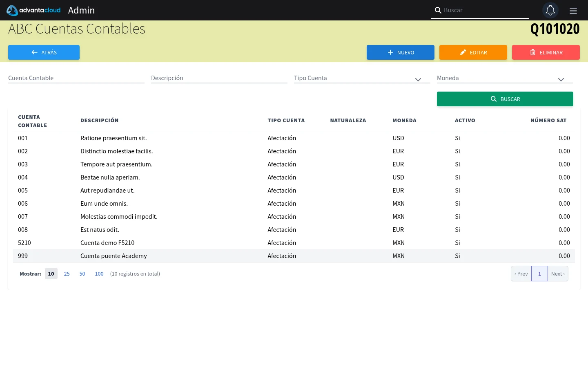Select row Est natus odit.
The image size is (588, 368).
click(294, 230)
